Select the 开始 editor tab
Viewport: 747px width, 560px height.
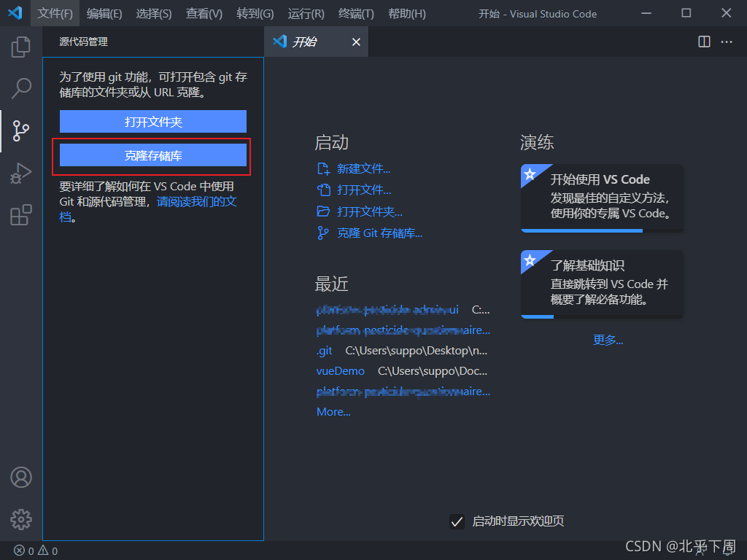(x=316, y=42)
